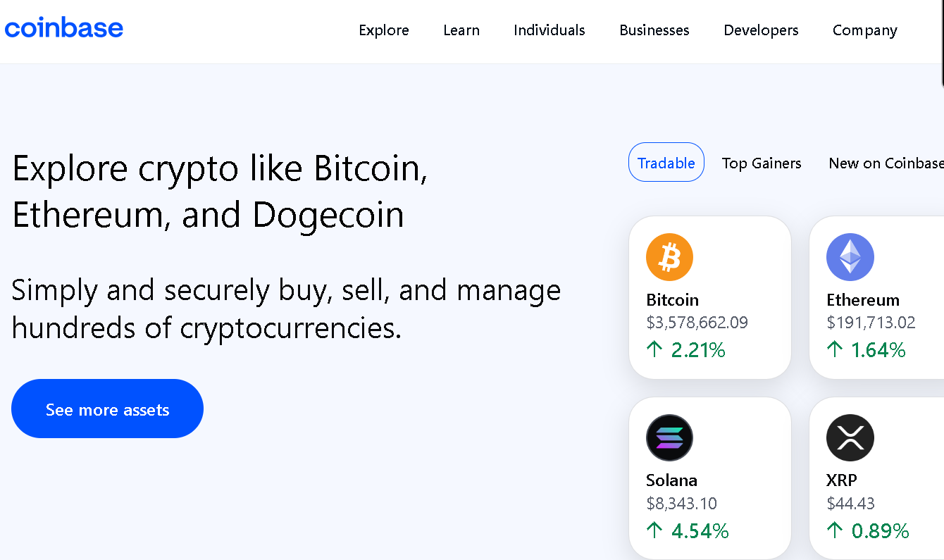The width and height of the screenshot is (944, 560).
Task: Open the Businesses menu
Action: 654,30
